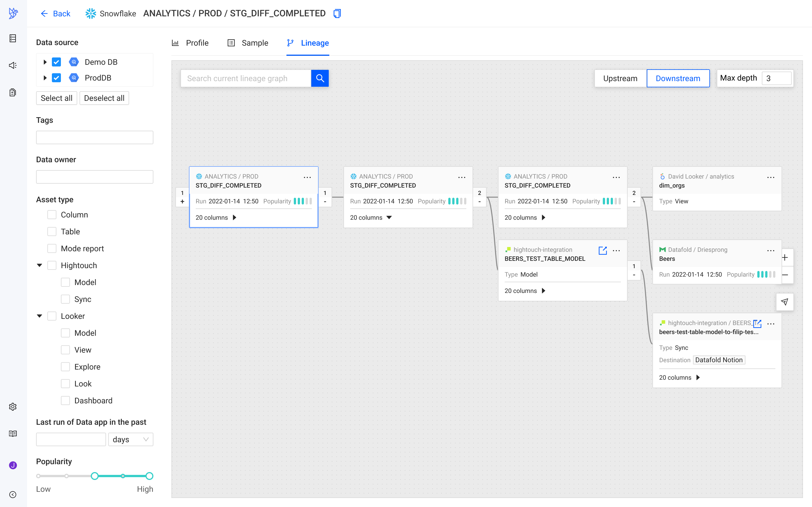Click the right handle of the Popularity slider
The height and width of the screenshot is (507, 812).
(x=149, y=475)
